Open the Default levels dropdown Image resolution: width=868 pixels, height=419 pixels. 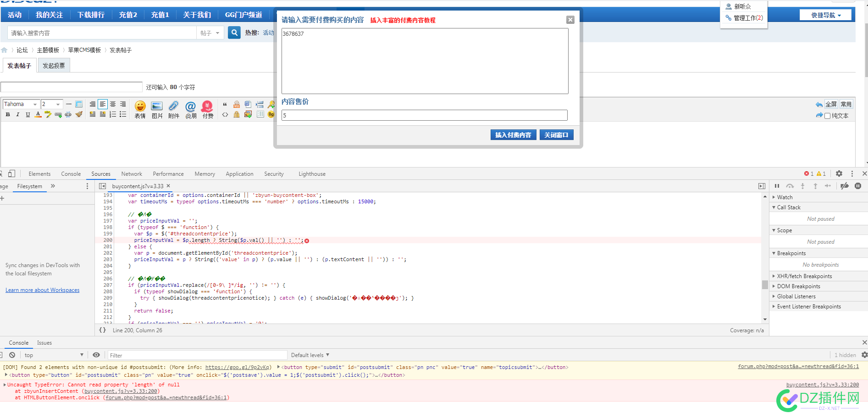310,355
